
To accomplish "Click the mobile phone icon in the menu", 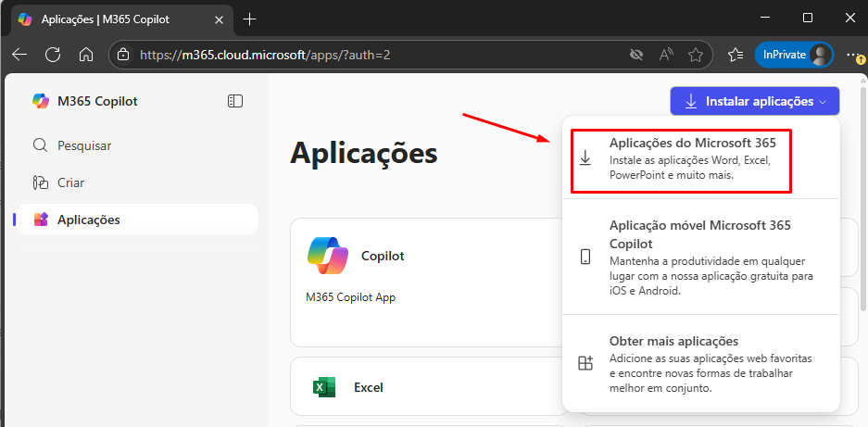I will pos(585,257).
